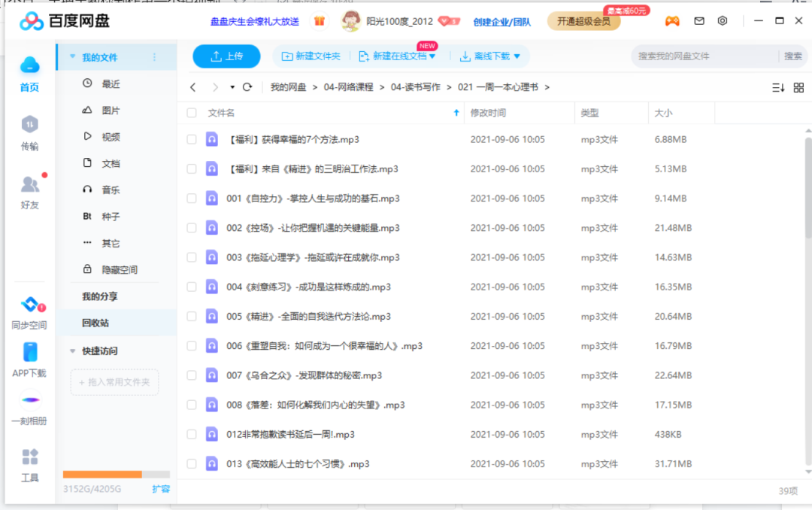Navigate to 04-网络课程 in breadcrumb

click(x=349, y=87)
